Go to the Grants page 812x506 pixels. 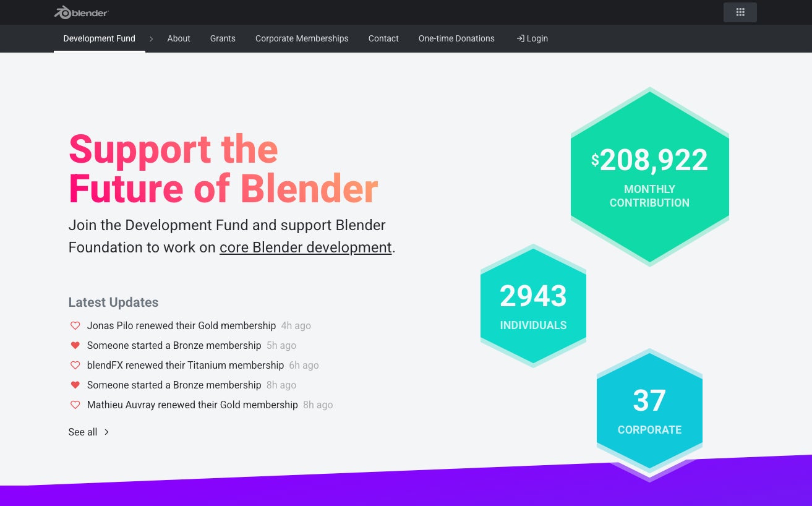point(223,38)
